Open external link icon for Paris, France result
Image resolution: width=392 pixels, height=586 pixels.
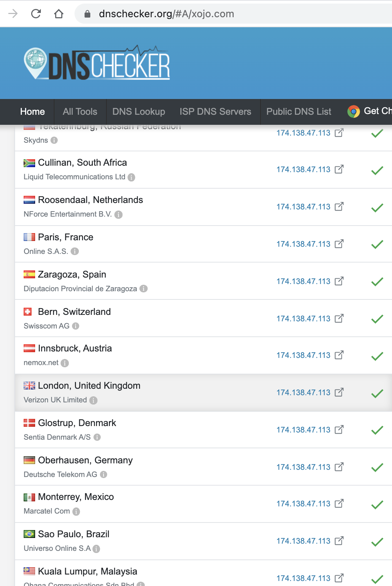pos(339,244)
